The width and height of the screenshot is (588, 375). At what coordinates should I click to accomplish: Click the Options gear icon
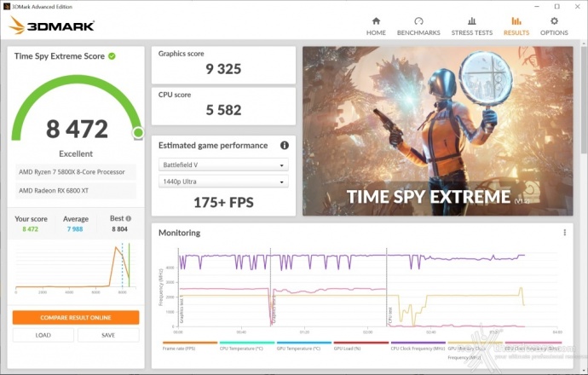[554, 21]
